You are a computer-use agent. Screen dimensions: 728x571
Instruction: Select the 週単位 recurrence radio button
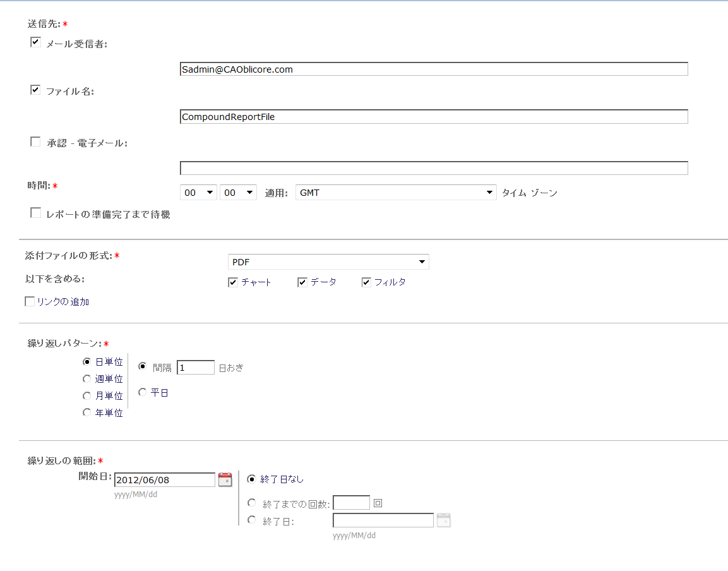(87, 378)
